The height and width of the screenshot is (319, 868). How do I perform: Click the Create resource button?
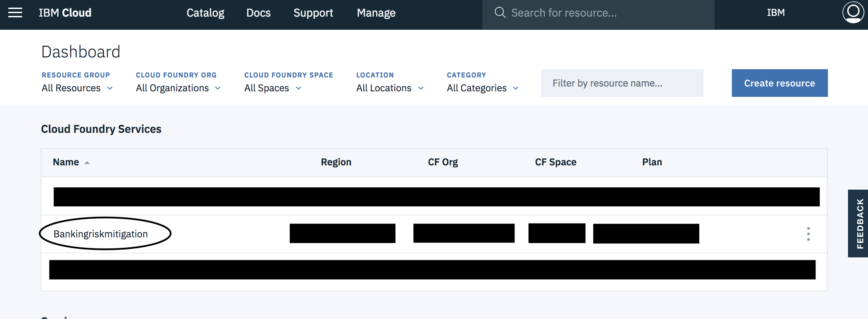coord(780,83)
